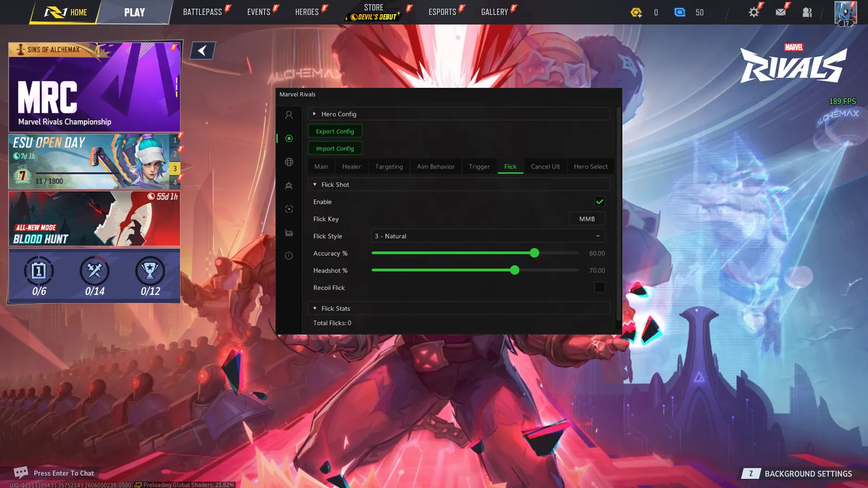Click the robot figure icon in overlay sidebar
The image size is (868, 488).
click(x=289, y=185)
